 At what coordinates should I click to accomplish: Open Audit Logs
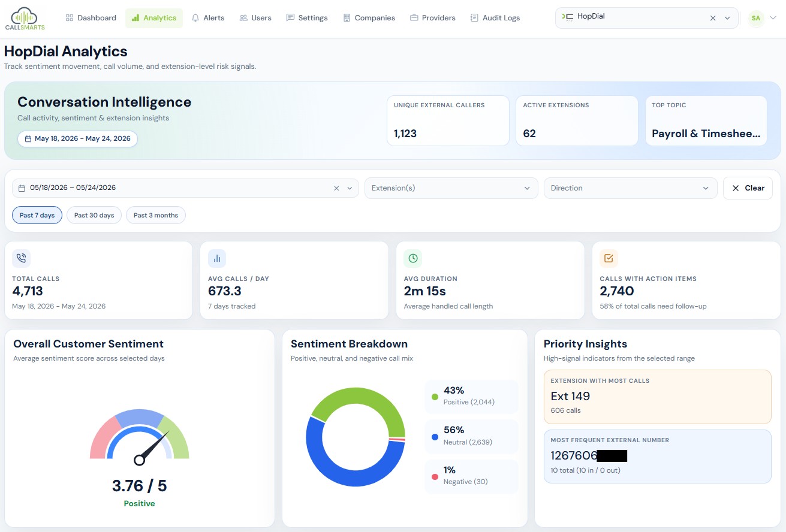pos(495,18)
